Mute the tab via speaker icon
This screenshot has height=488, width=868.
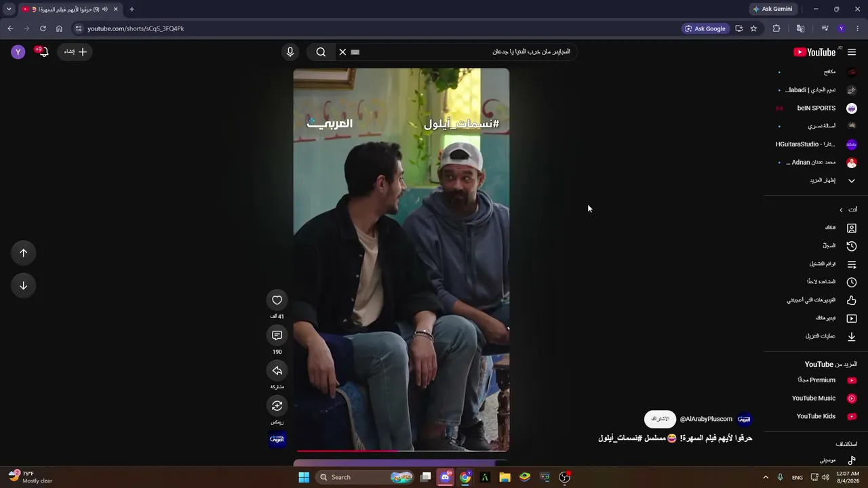(x=104, y=9)
